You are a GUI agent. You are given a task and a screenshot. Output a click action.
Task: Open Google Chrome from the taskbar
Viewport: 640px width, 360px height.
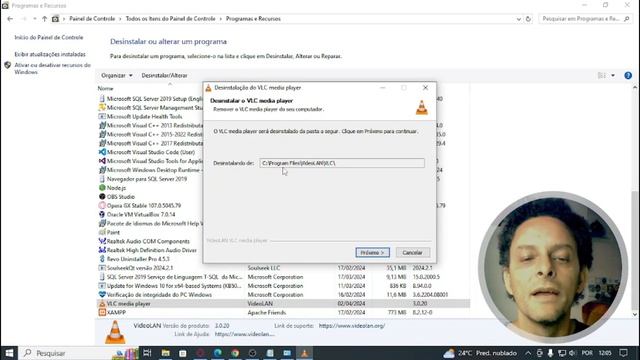click(235, 353)
